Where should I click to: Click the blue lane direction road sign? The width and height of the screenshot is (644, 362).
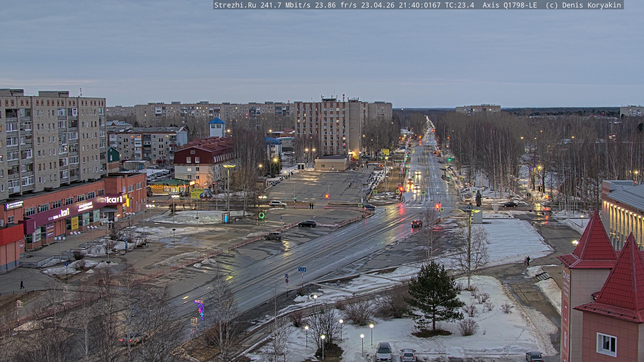tap(302, 269)
